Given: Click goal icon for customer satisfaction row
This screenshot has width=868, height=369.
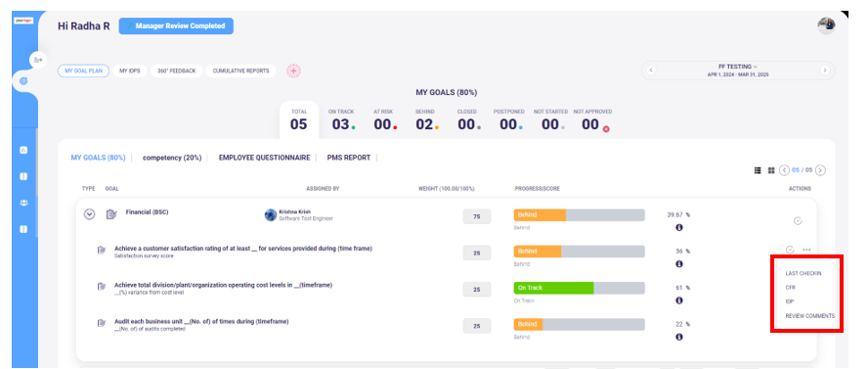Looking at the screenshot, I should [102, 250].
